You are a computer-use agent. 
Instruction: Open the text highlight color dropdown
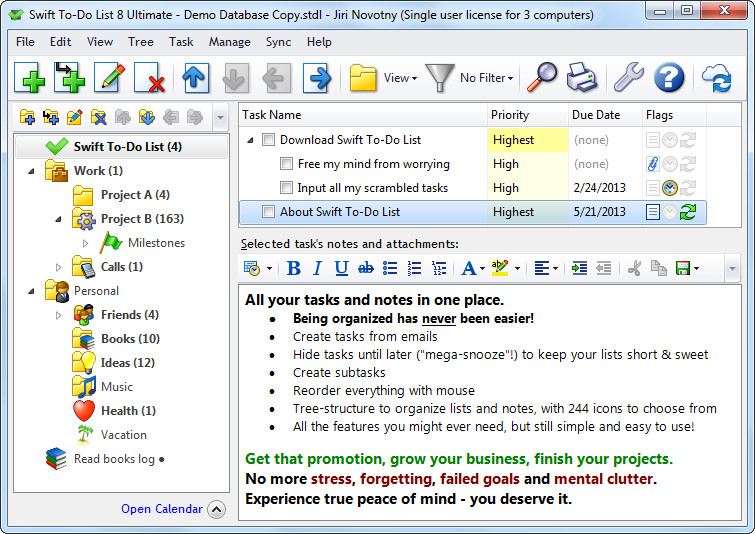tap(517, 268)
